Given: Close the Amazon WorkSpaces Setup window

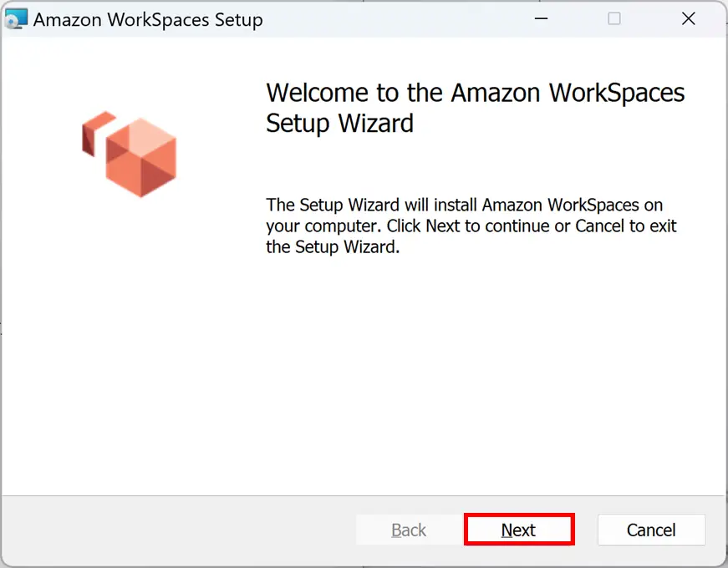Looking at the screenshot, I should (x=688, y=18).
